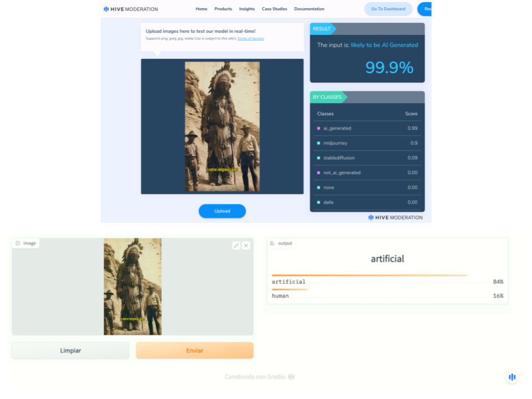Open the Products menu
Screen dimensions: 532x399
point(223,9)
